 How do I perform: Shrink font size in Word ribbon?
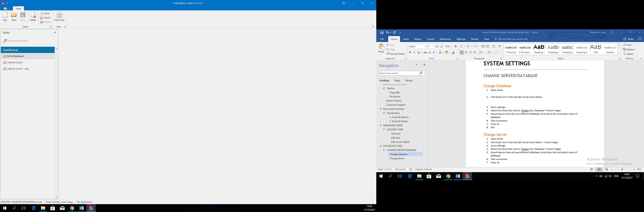pos(442,47)
